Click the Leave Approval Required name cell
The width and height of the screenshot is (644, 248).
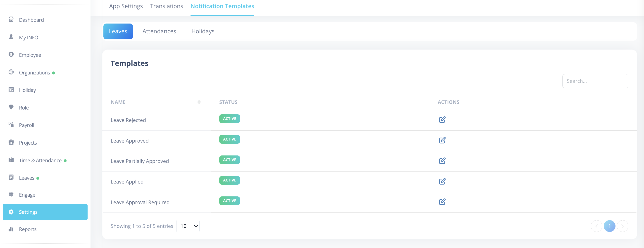pos(140,202)
